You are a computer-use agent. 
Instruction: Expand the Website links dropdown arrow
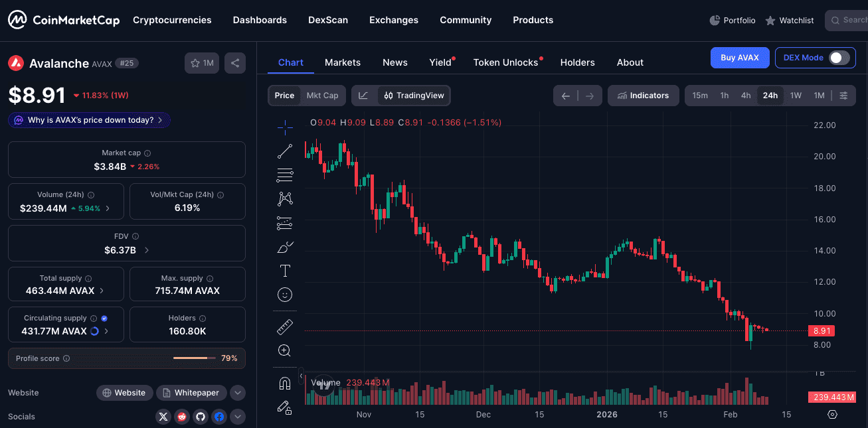pyautogui.click(x=238, y=393)
